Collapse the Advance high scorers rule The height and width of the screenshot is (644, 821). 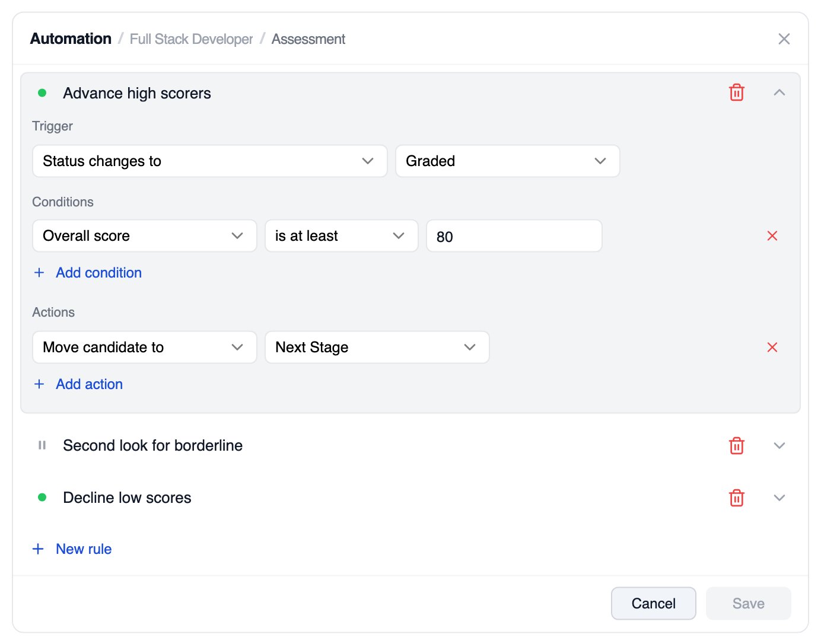point(779,93)
